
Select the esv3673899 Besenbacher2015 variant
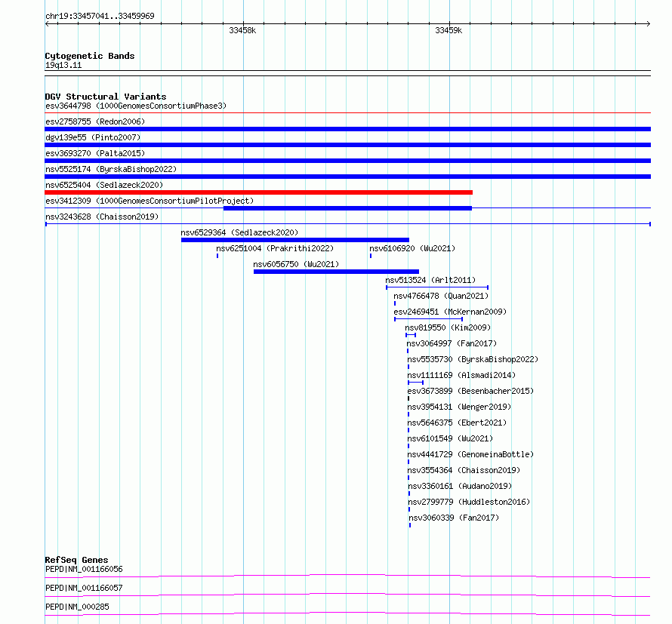470,391
